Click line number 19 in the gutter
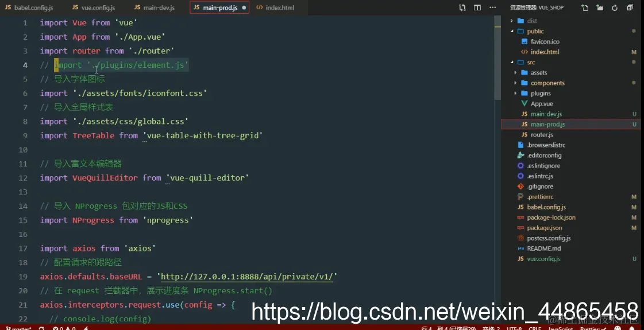 pyautogui.click(x=23, y=277)
